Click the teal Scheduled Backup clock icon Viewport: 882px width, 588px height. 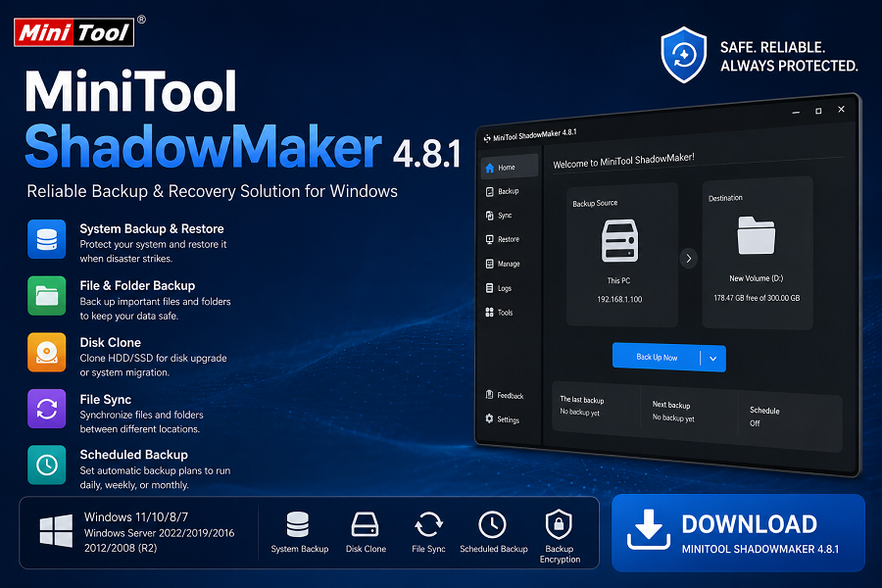47,465
